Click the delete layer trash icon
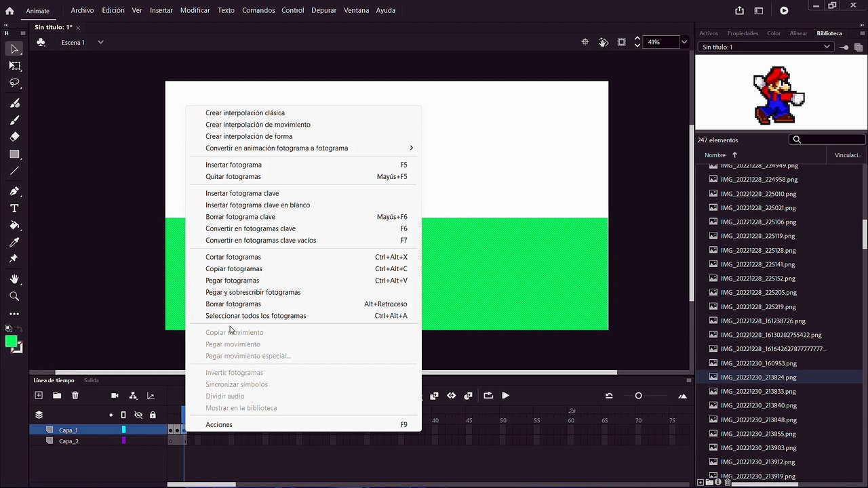 [x=75, y=395]
